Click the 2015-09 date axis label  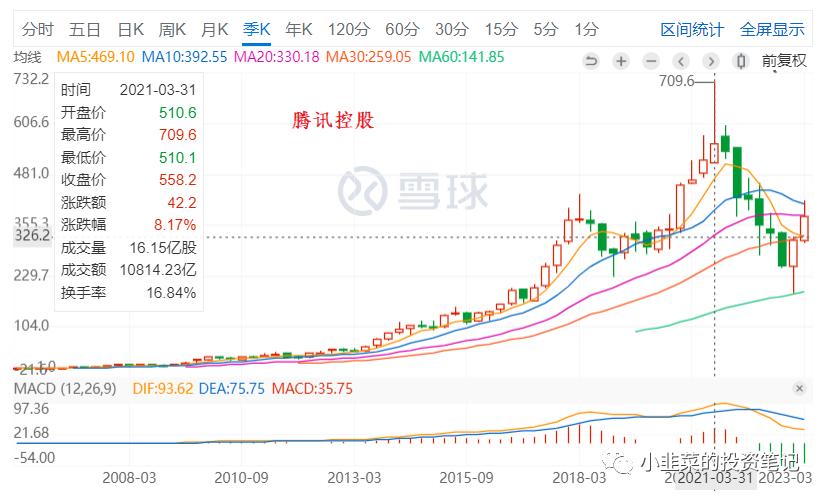point(466,478)
